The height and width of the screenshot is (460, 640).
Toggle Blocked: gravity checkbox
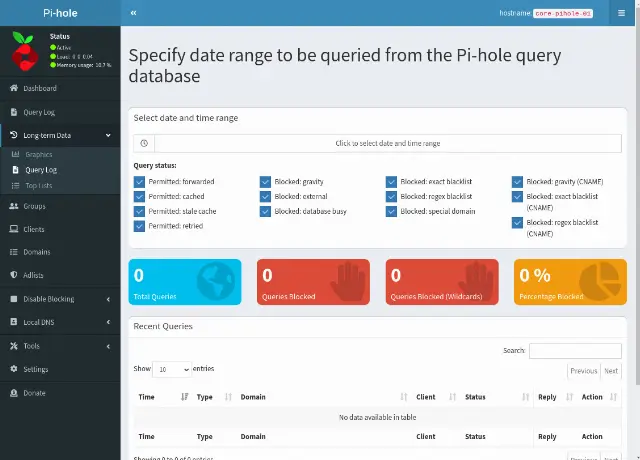(x=265, y=182)
